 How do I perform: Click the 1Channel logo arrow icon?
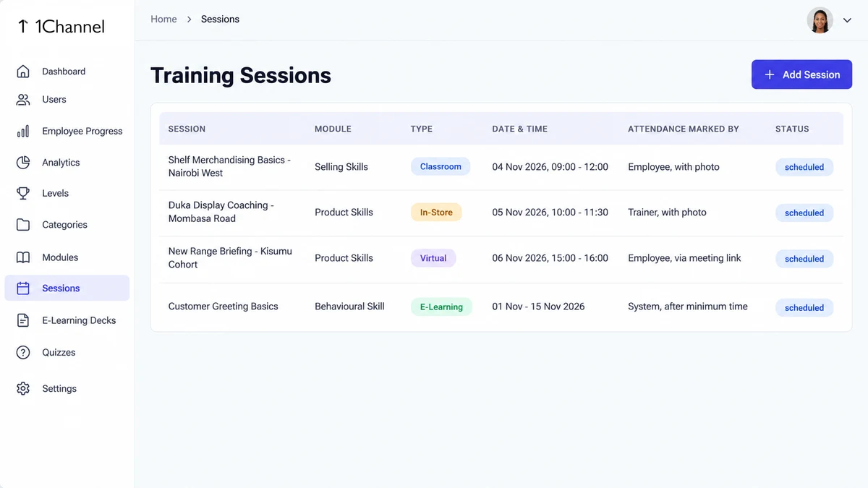pyautogui.click(x=23, y=27)
